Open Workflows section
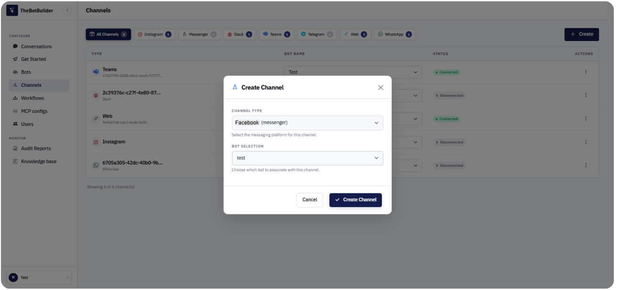The width and height of the screenshot is (644, 290). pyautogui.click(x=39, y=98)
